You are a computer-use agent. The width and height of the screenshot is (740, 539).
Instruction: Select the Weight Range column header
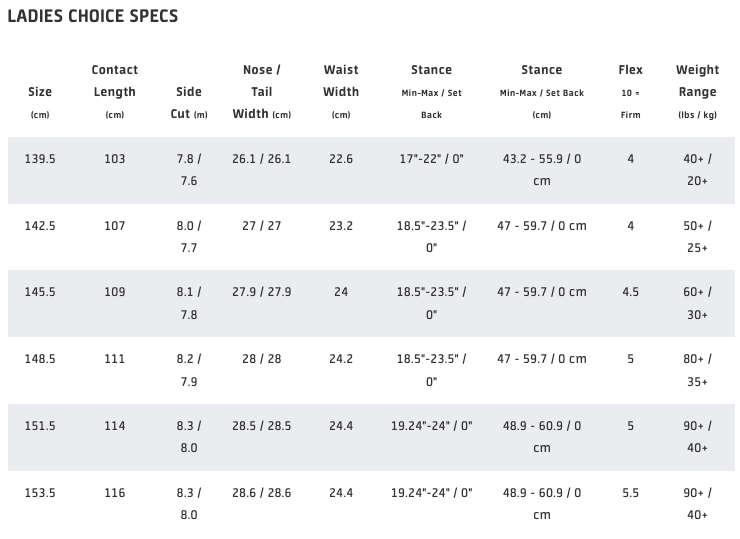[698, 92]
